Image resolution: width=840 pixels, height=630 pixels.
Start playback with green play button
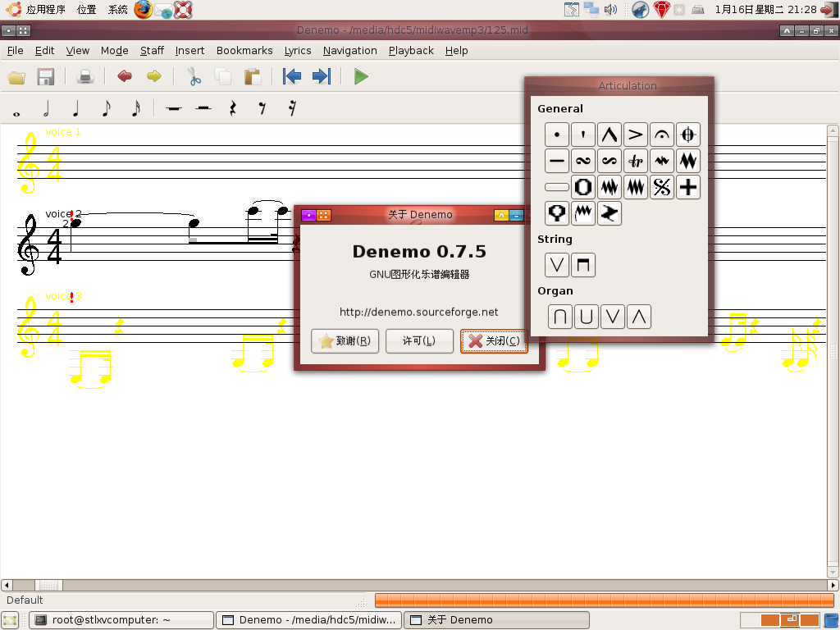tap(361, 77)
